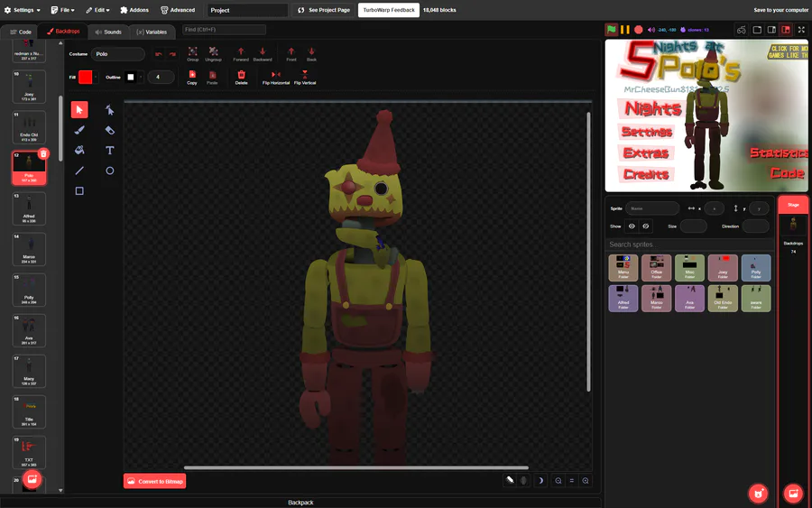Click the Group icon

tap(193, 54)
